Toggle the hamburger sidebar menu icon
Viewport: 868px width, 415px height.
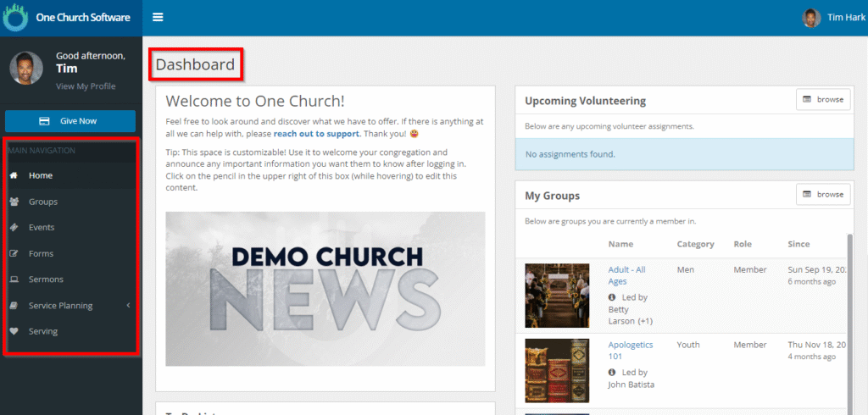tap(158, 17)
